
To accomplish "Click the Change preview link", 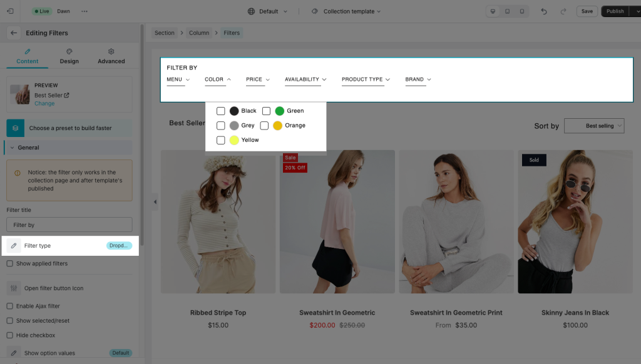I will (x=44, y=103).
